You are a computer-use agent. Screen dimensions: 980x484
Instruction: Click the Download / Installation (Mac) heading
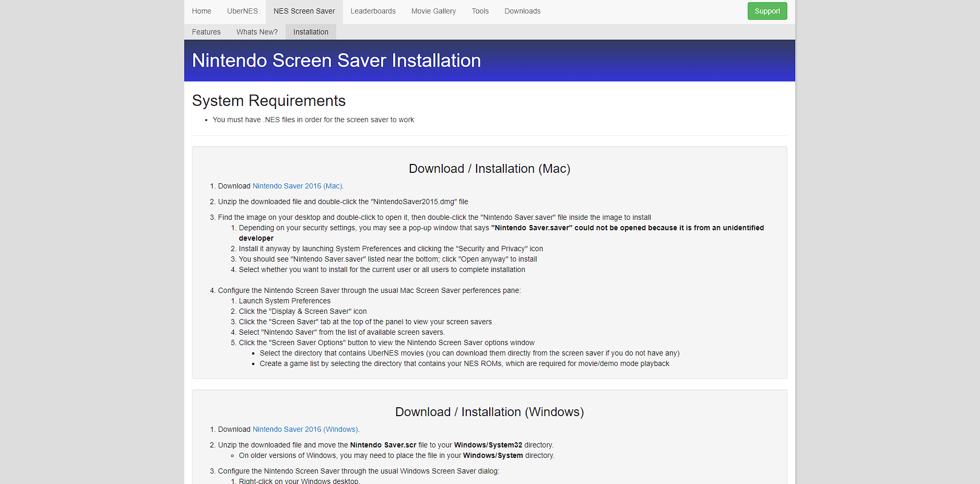(x=489, y=169)
